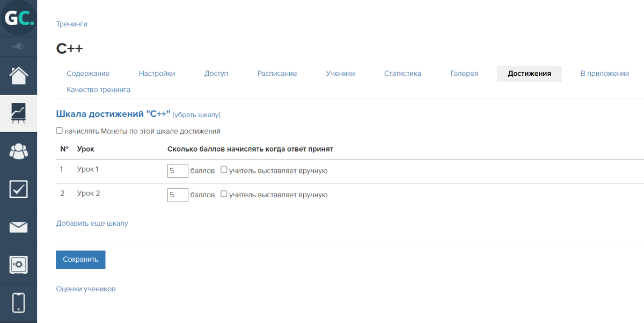Switch to the Настройки tab
The image size is (644, 323).
pos(157,74)
